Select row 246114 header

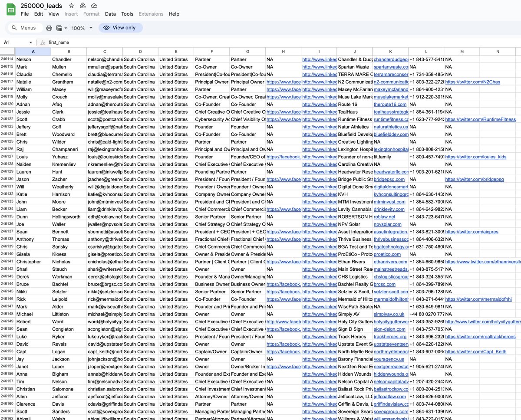[7, 59]
